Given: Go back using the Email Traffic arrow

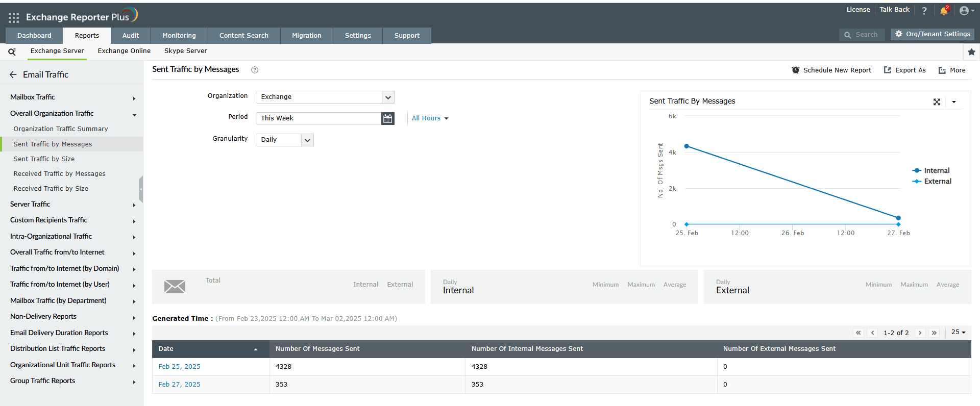Looking at the screenshot, I should tap(13, 74).
